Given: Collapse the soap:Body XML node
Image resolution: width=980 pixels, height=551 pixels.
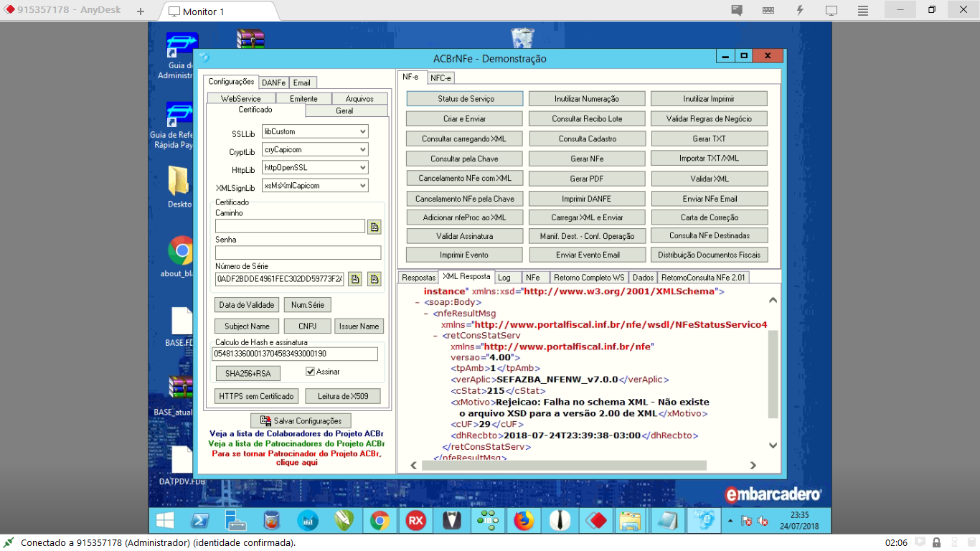Looking at the screenshot, I should click(418, 303).
